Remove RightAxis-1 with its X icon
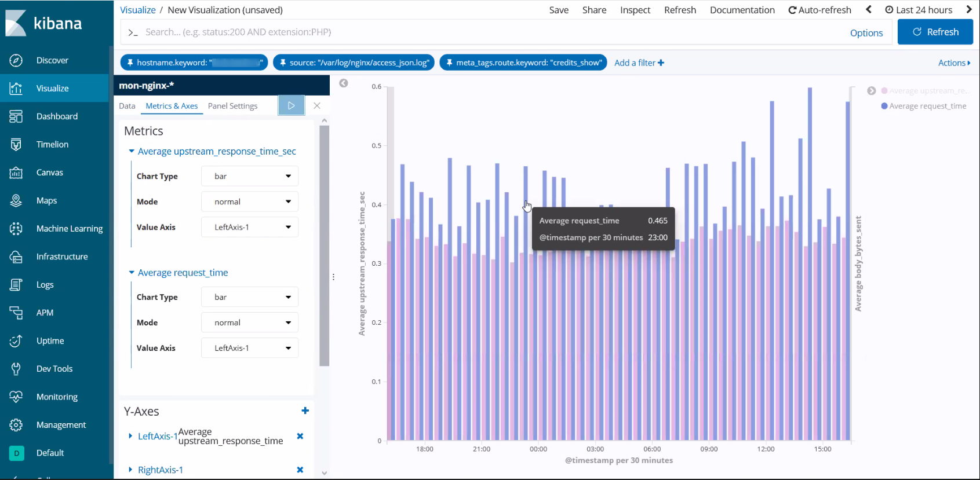This screenshot has height=480, width=980. tap(300, 470)
